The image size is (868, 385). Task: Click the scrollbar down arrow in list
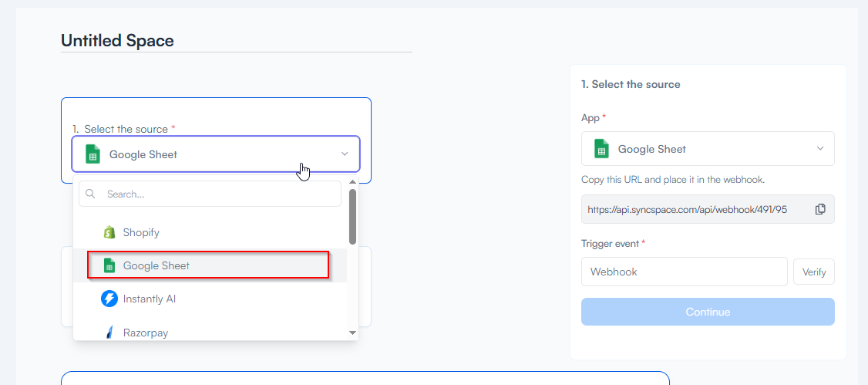pyautogui.click(x=352, y=333)
